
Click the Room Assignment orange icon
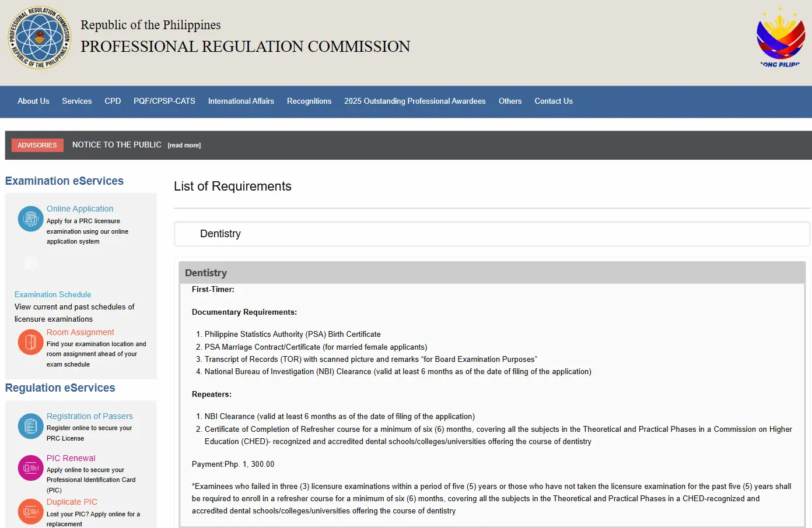[x=31, y=342]
